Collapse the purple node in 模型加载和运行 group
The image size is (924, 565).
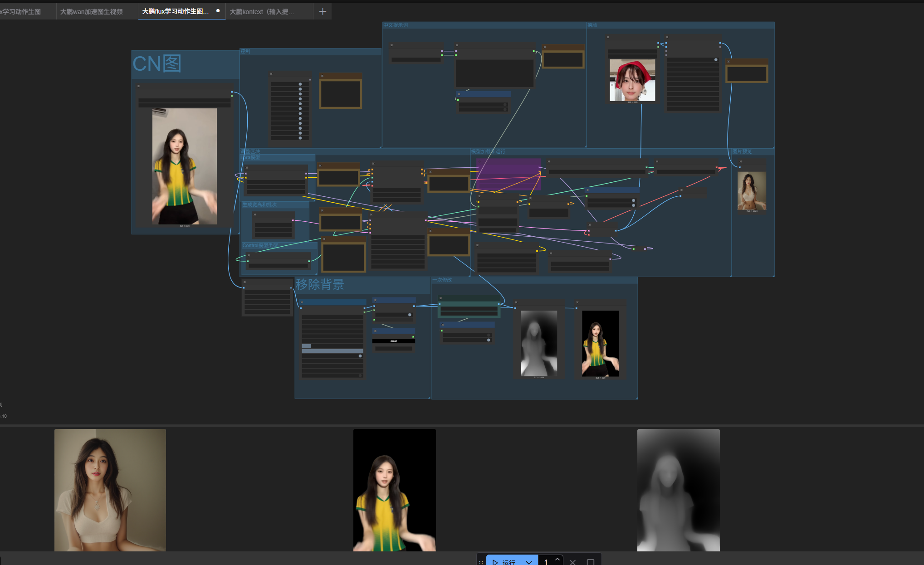479,161
